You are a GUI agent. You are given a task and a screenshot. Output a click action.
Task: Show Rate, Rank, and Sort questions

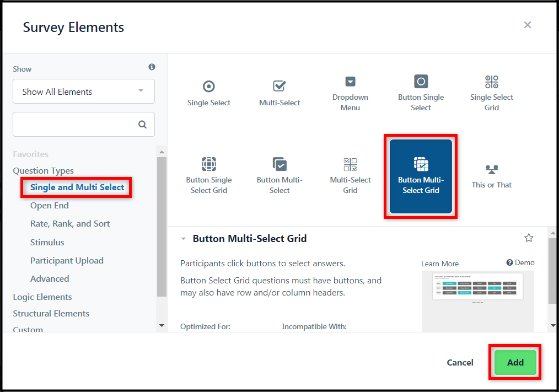(70, 224)
